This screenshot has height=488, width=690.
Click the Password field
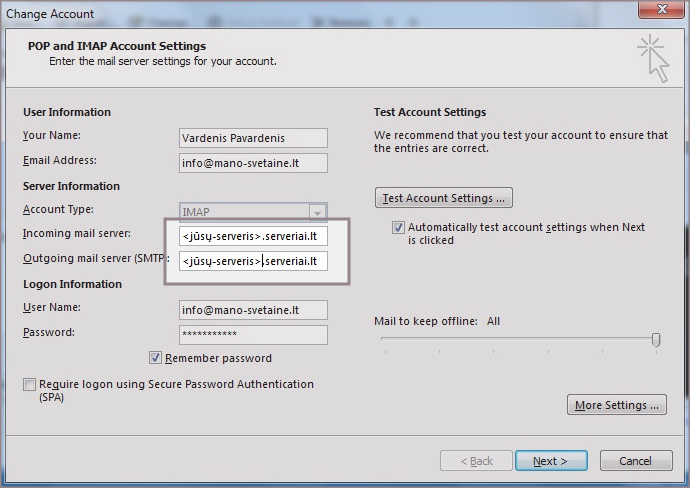(x=253, y=335)
